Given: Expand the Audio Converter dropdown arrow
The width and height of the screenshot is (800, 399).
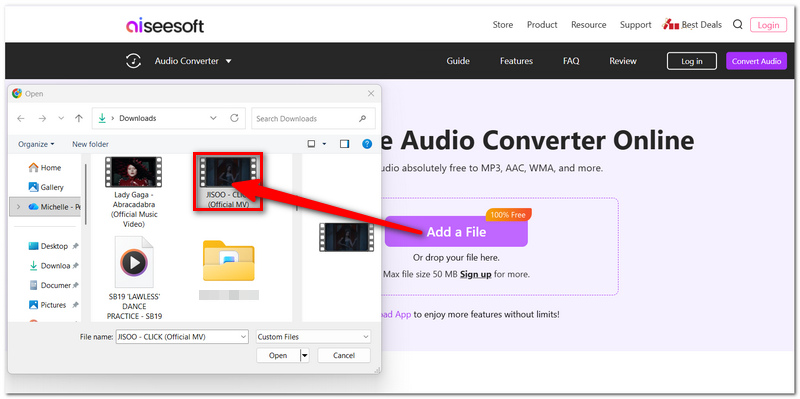Looking at the screenshot, I should click(x=229, y=61).
